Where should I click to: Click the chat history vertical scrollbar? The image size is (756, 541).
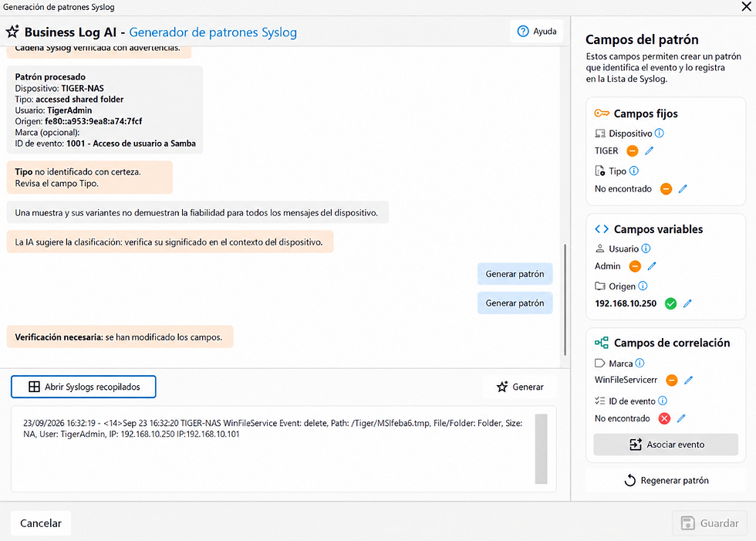(565, 299)
